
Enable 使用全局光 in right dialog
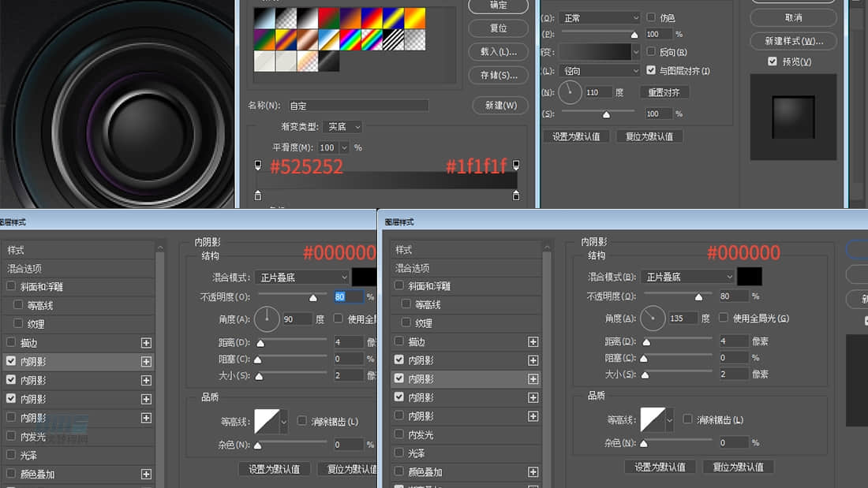point(723,318)
